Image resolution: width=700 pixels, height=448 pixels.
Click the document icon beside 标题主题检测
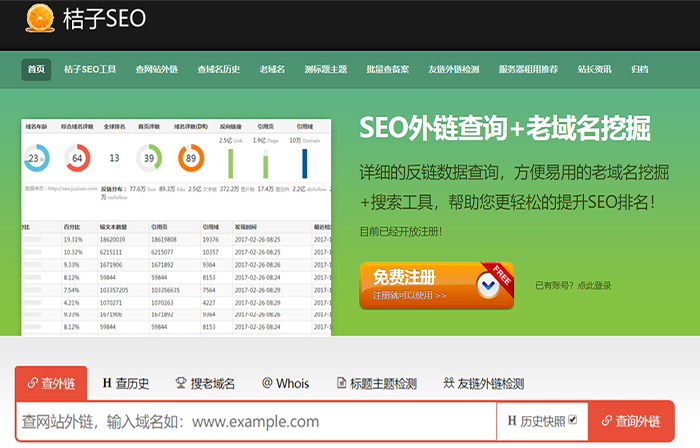click(x=341, y=383)
